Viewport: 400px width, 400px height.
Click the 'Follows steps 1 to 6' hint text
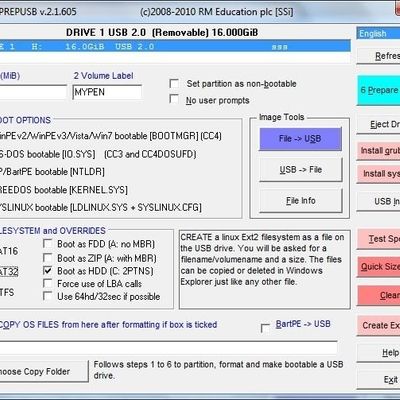tap(218, 370)
